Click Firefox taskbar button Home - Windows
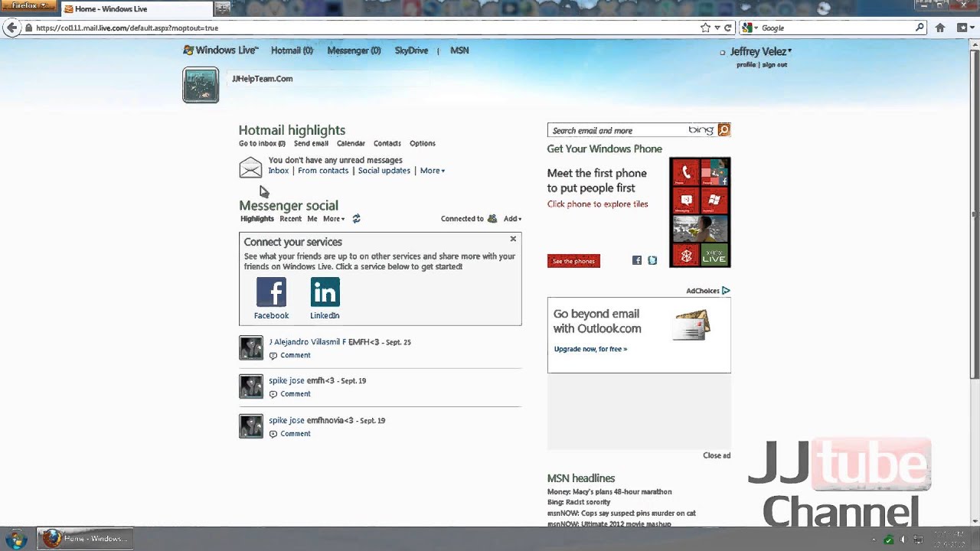 click(85, 539)
